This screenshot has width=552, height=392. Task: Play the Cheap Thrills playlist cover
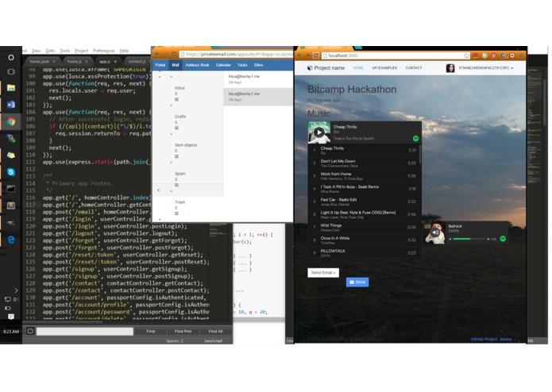click(319, 133)
